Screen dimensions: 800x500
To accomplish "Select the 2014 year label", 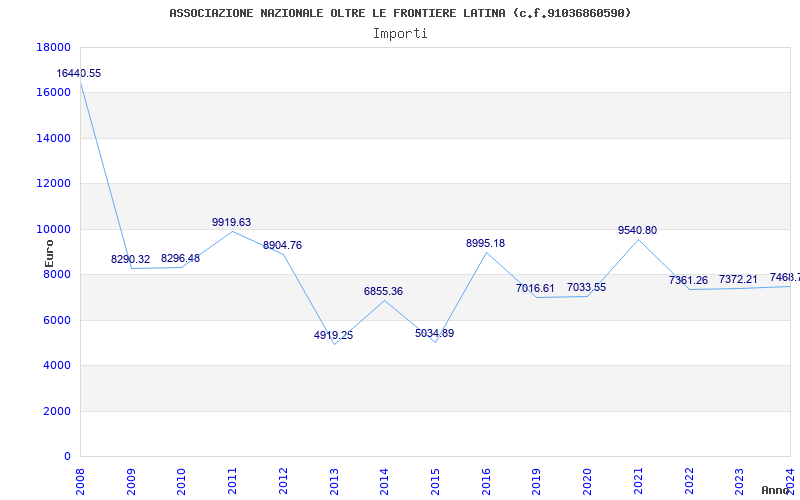I will tap(385, 482).
